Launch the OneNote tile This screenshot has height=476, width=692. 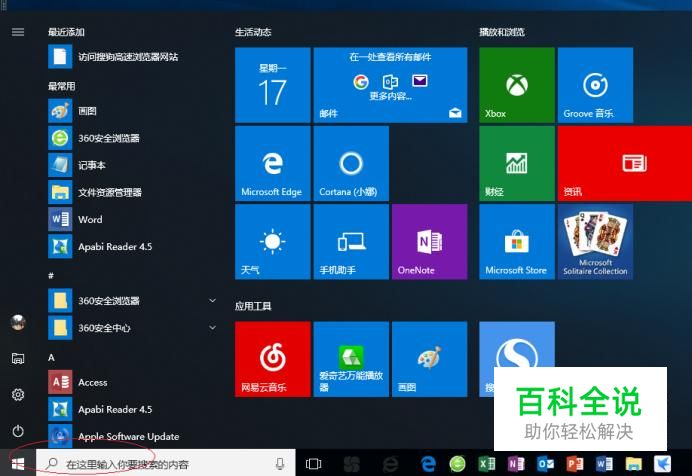[429, 242]
